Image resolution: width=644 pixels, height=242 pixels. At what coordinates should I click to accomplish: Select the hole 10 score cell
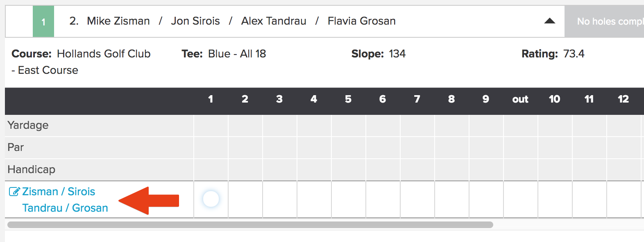tap(555, 199)
